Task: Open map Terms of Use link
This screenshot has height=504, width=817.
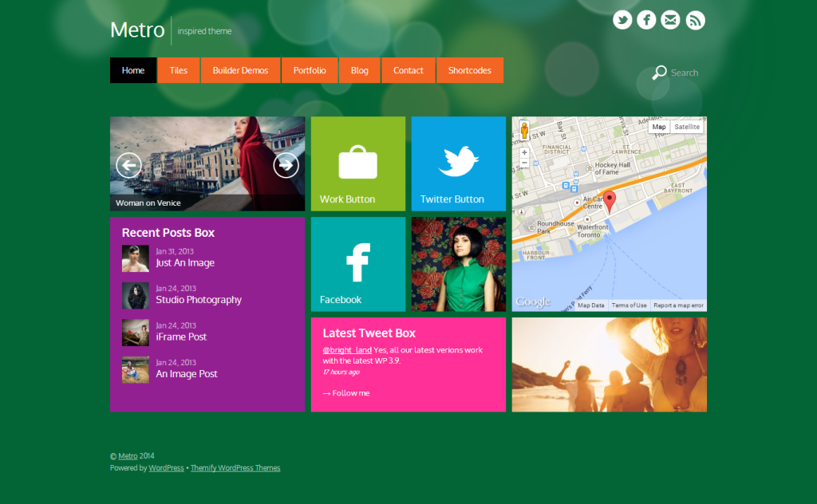Action: click(629, 305)
